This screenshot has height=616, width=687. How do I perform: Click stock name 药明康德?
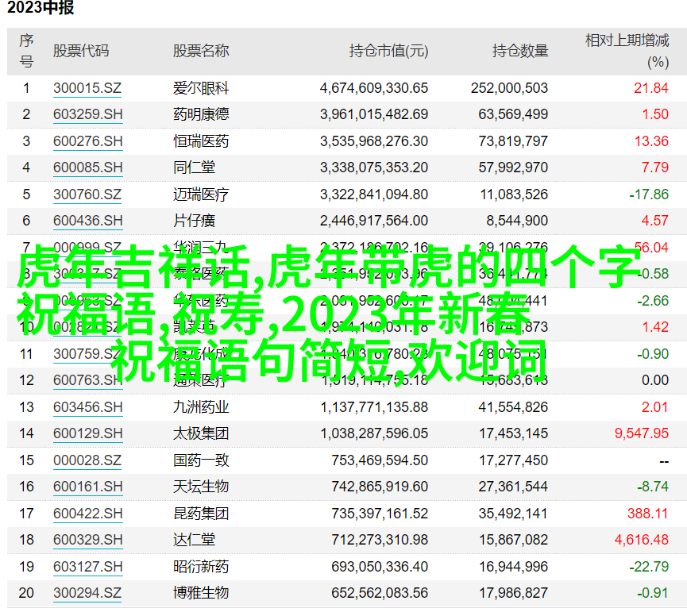click(201, 114)
